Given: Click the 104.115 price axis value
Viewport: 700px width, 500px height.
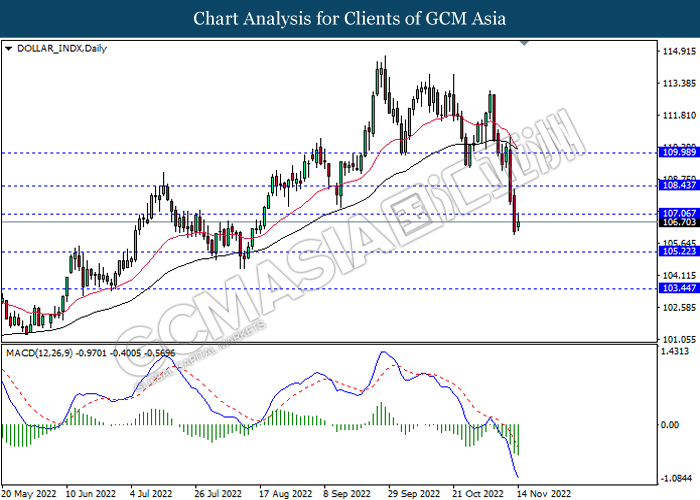Looking at the screenshot, I should pos(679,275).
